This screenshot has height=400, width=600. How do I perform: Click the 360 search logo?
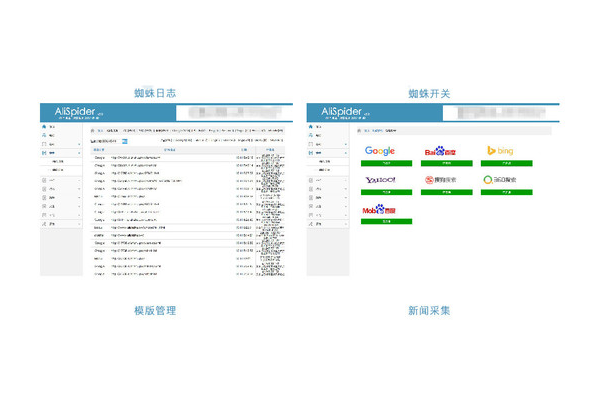499,180
